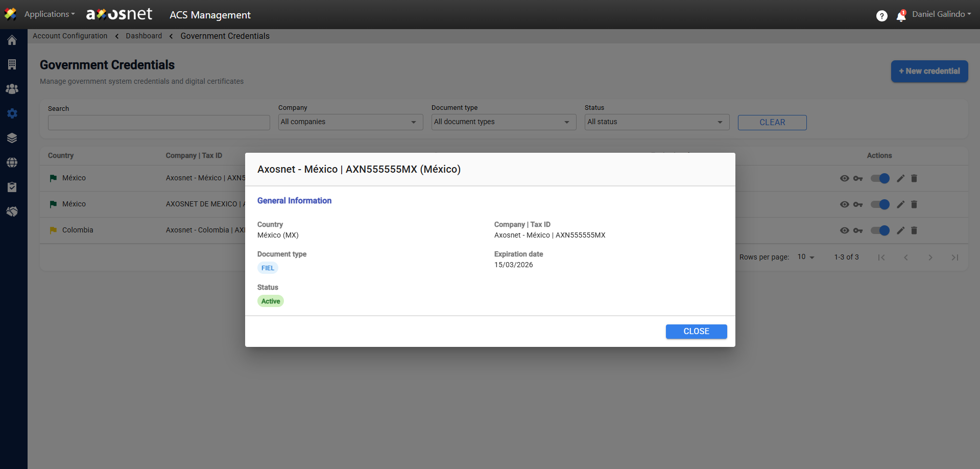The image size is (980, 469).
Task: Click the Search input field
Action: (x=159, y=123)
